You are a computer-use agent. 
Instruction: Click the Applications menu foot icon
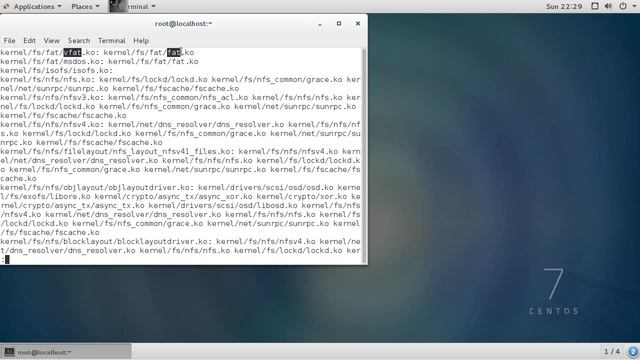[x=6, y=7]
